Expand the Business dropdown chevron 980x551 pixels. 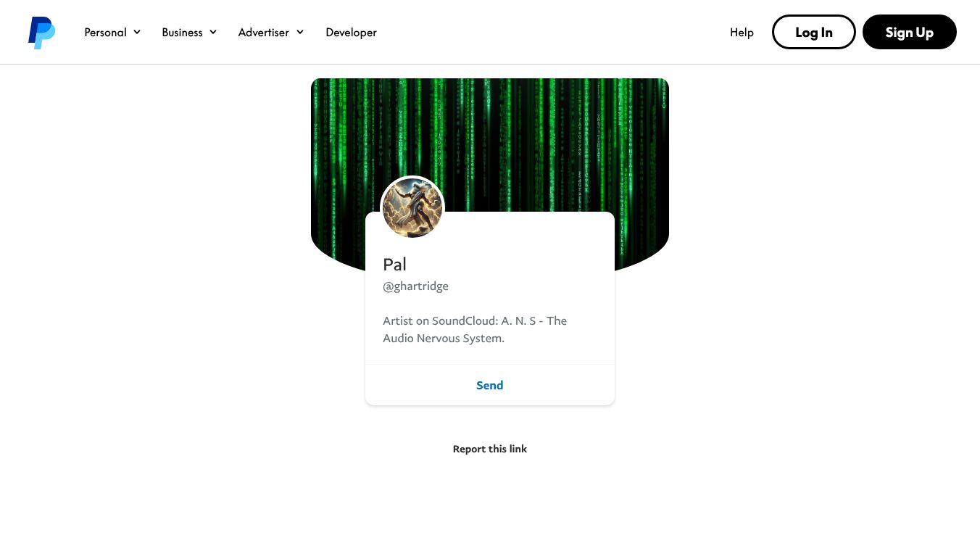pos(213,32)
